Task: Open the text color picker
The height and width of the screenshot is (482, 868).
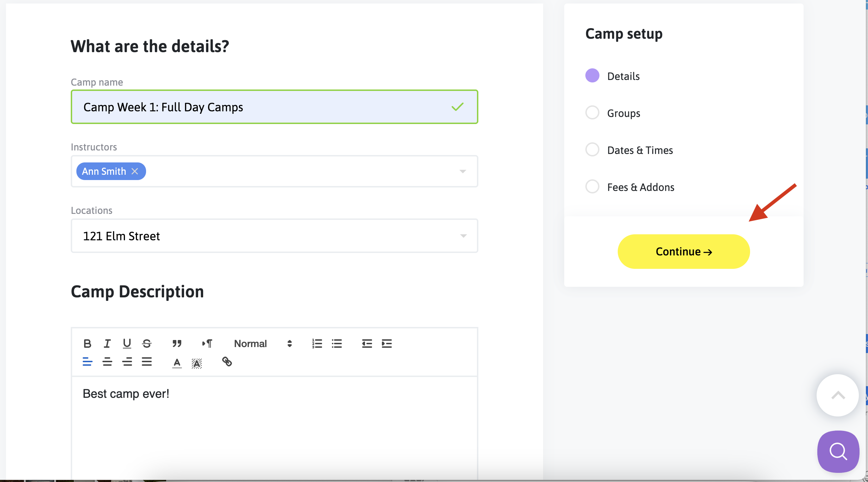Action: tap(177, 363)
